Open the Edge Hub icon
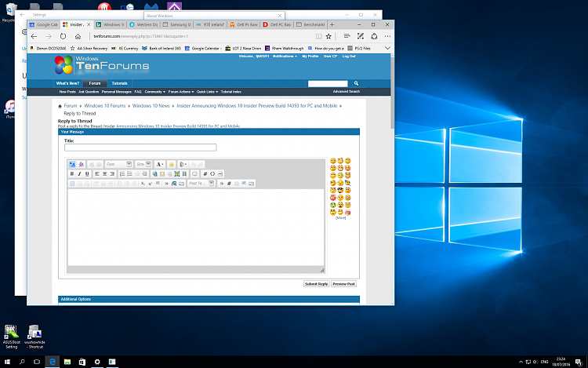The image size is (588, 368). [347, 36]
